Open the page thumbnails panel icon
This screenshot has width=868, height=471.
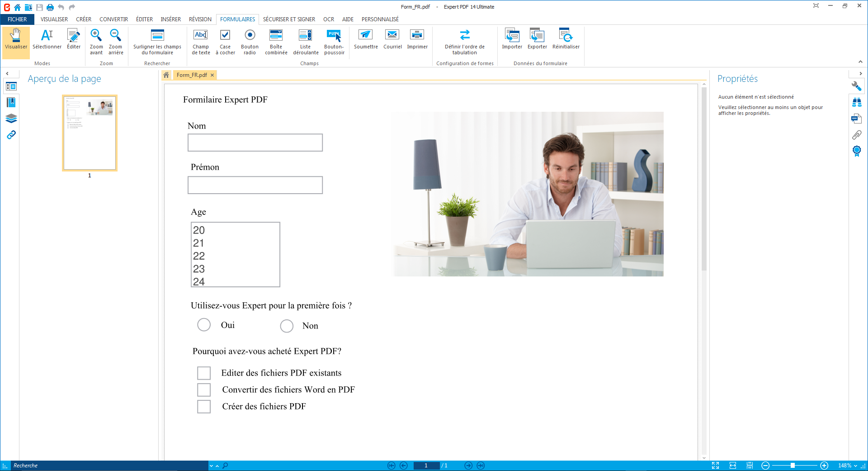11,86
